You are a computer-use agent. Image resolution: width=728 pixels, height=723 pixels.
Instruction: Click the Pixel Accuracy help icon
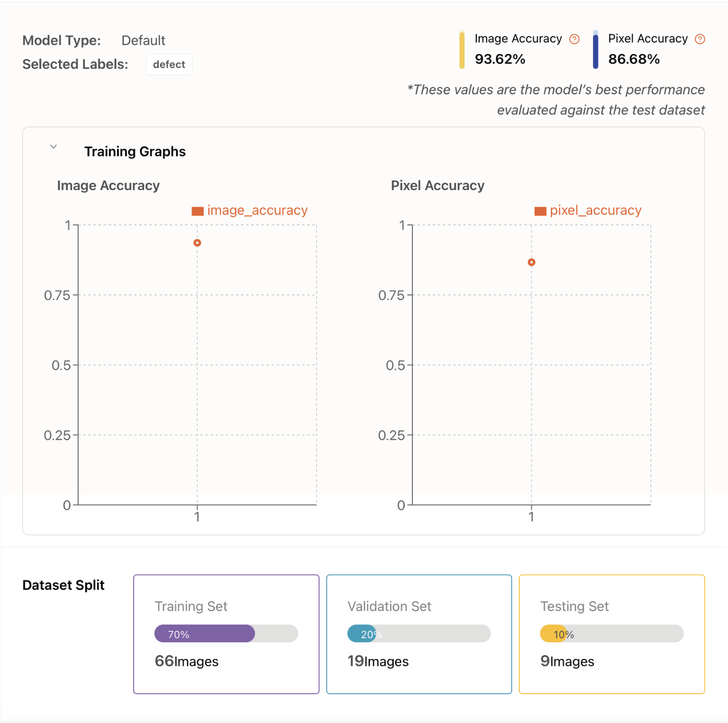click(700, 39)
